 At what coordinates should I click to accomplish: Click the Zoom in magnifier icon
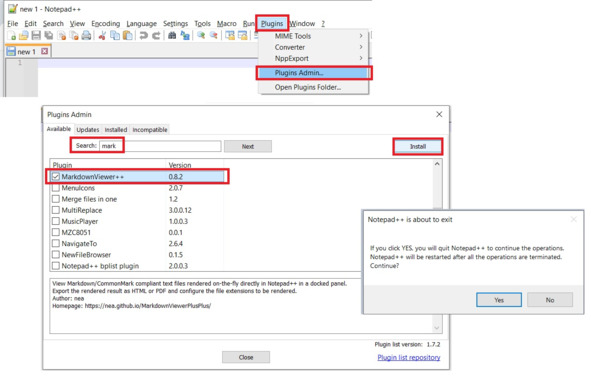tap(201, 35)
